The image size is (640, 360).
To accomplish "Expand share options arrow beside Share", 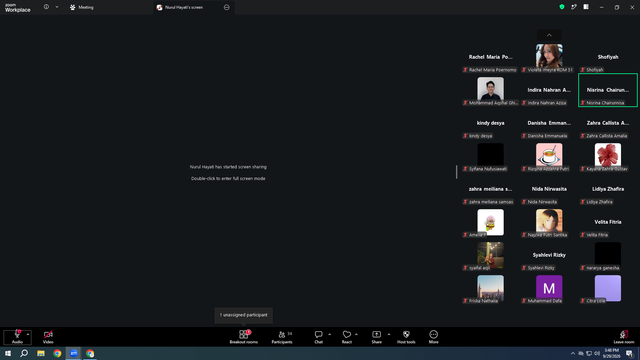I will tap(389, 334).
